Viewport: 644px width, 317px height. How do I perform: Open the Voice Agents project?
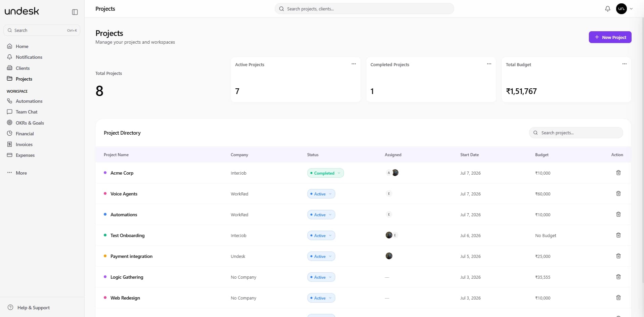pos(124,194)
